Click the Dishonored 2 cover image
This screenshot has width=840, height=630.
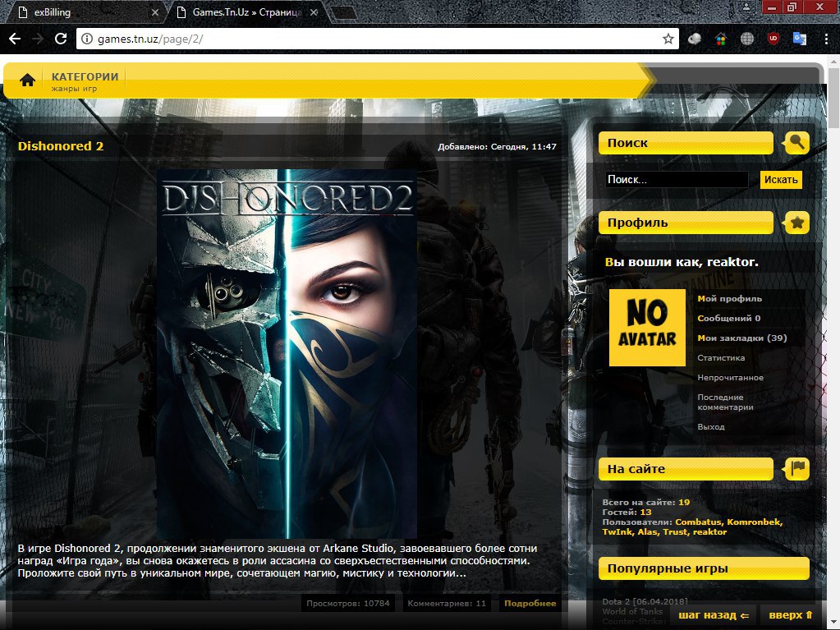(x=287, y=353)
